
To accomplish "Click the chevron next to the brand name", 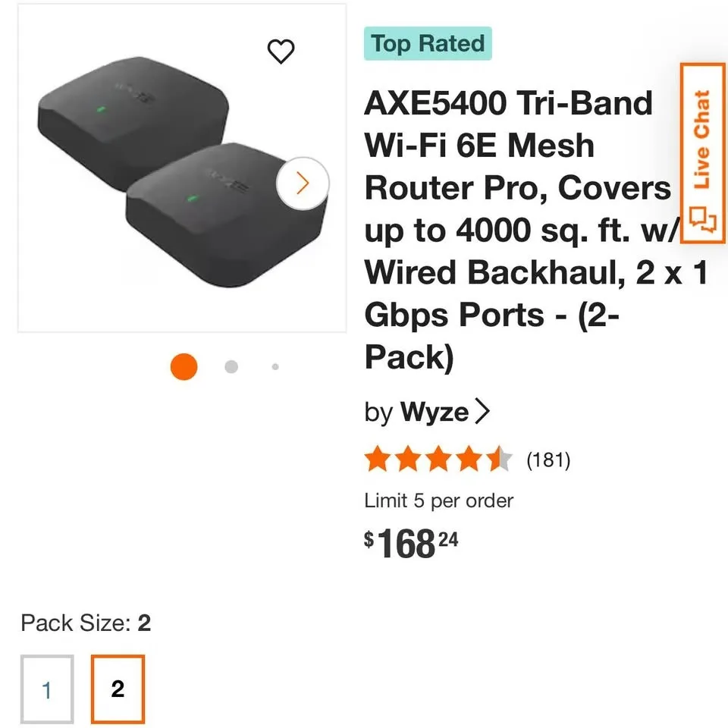I will point(483,411).
